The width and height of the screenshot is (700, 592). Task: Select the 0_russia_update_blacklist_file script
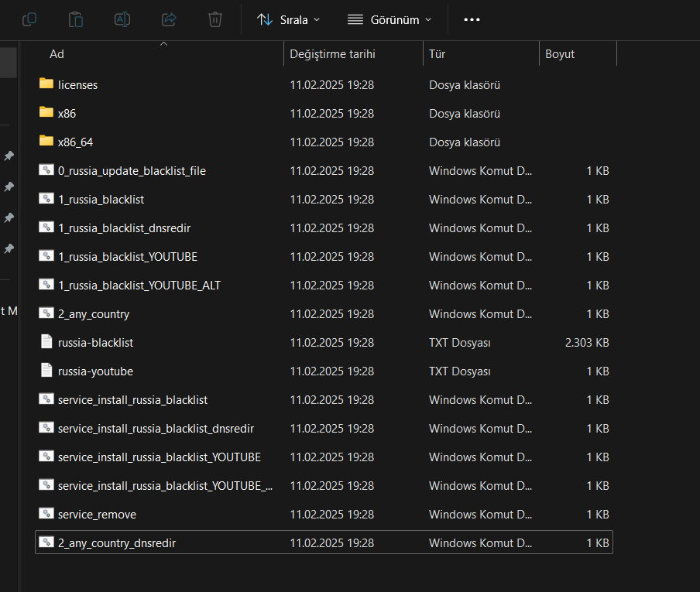click(132, 171)
